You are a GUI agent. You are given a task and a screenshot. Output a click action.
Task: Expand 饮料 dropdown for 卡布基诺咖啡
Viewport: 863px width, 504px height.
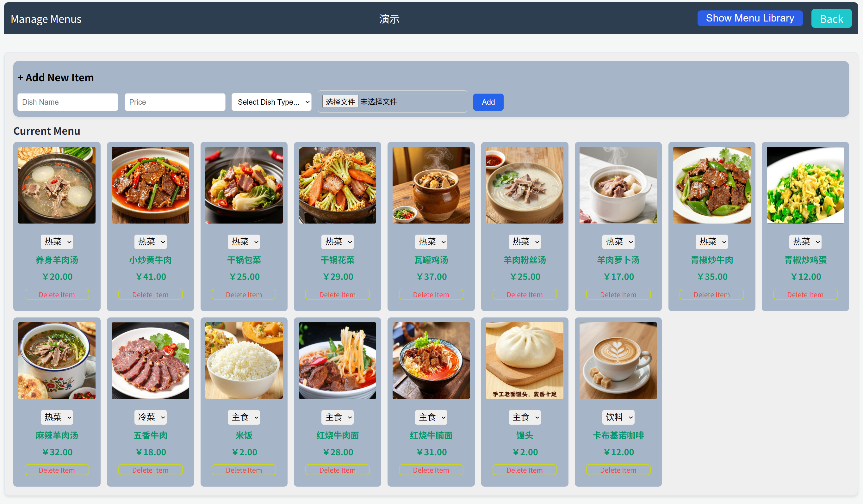pyautogui.click(x=618, y=417)
